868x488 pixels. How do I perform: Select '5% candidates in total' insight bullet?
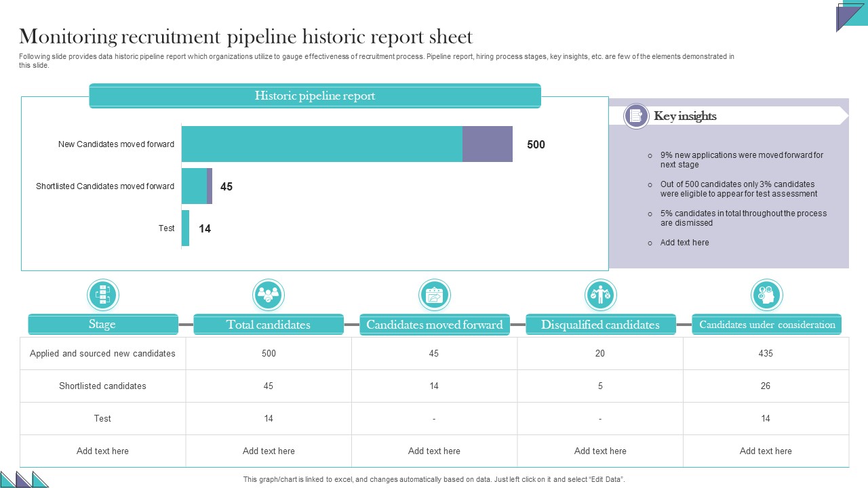743,218
